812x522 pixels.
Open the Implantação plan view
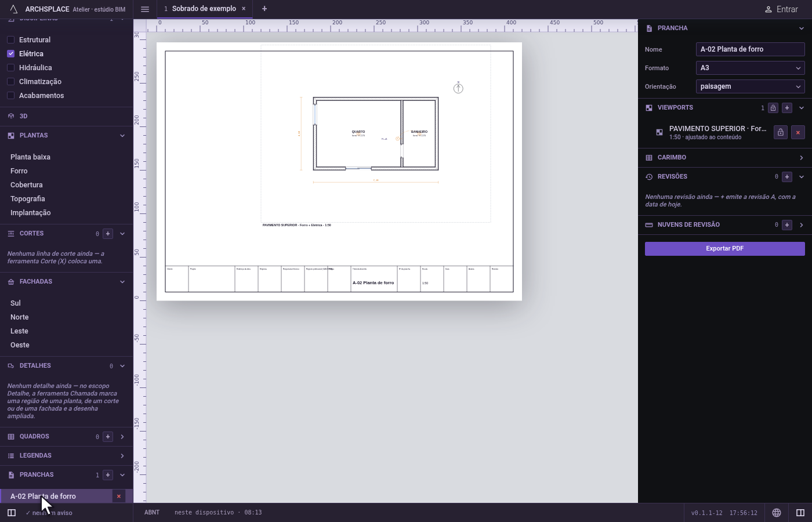coord(31,213)
